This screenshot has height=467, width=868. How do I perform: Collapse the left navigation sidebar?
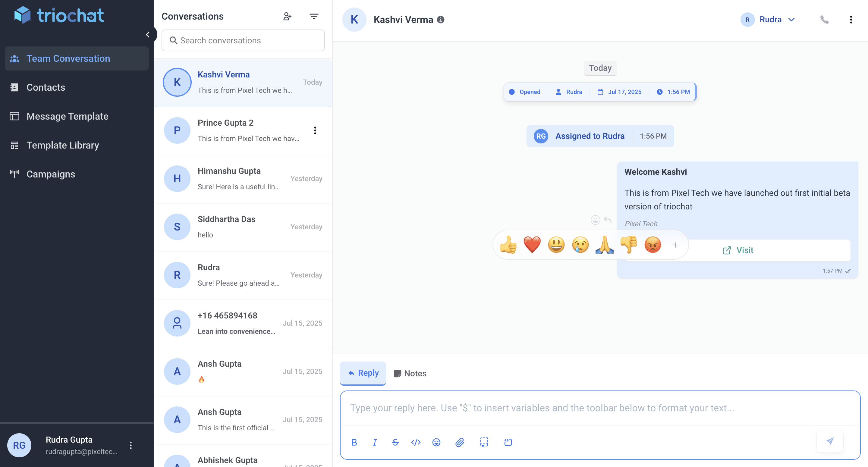pyautogui.click(x=148, y=34)
